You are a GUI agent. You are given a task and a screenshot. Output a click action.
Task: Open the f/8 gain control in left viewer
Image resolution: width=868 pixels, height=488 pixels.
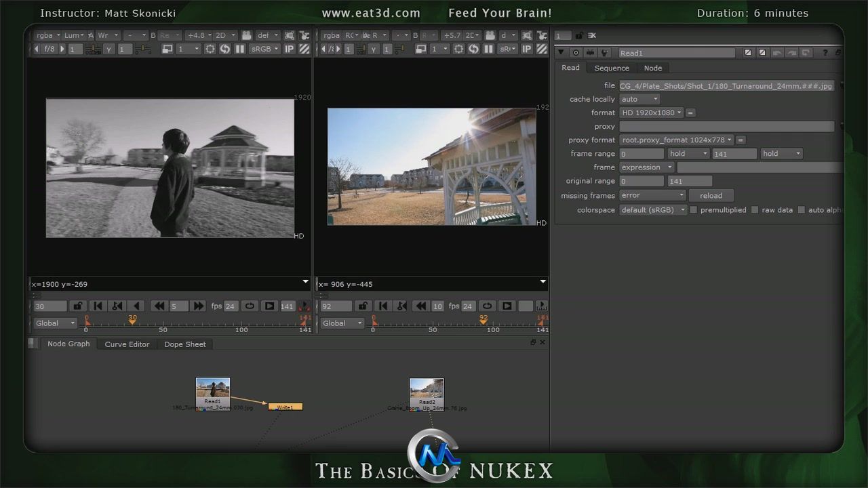coord(49,49)
